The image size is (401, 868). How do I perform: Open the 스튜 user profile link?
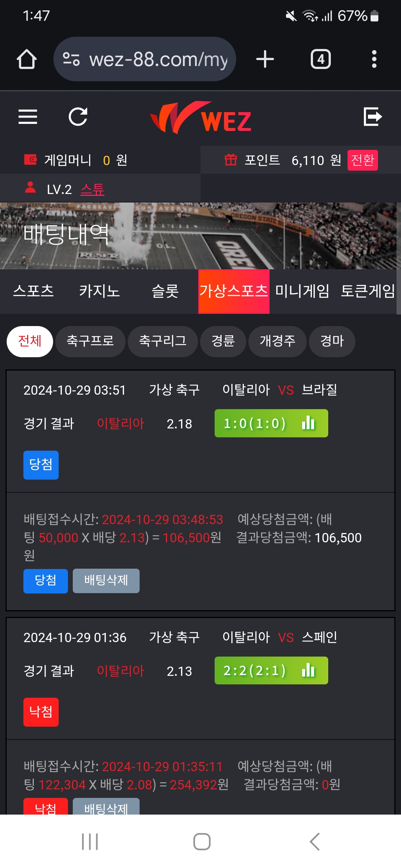pyautogui.click(x=92, y=190)
